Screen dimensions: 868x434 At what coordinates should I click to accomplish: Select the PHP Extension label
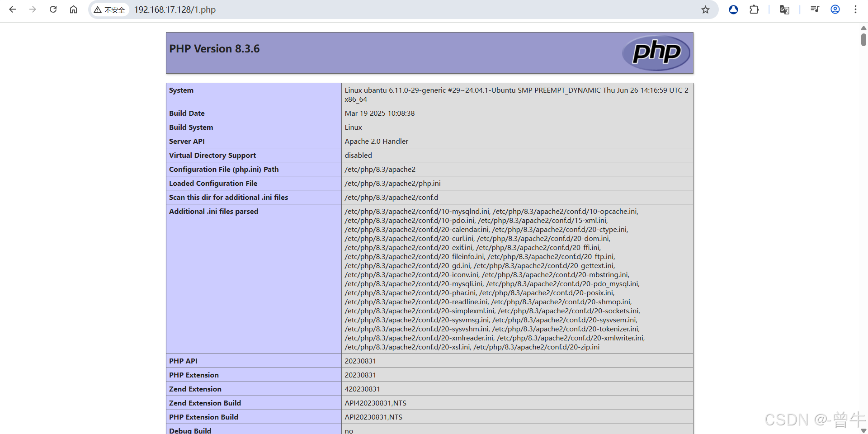pyautogui.click(x=194, y=375)
